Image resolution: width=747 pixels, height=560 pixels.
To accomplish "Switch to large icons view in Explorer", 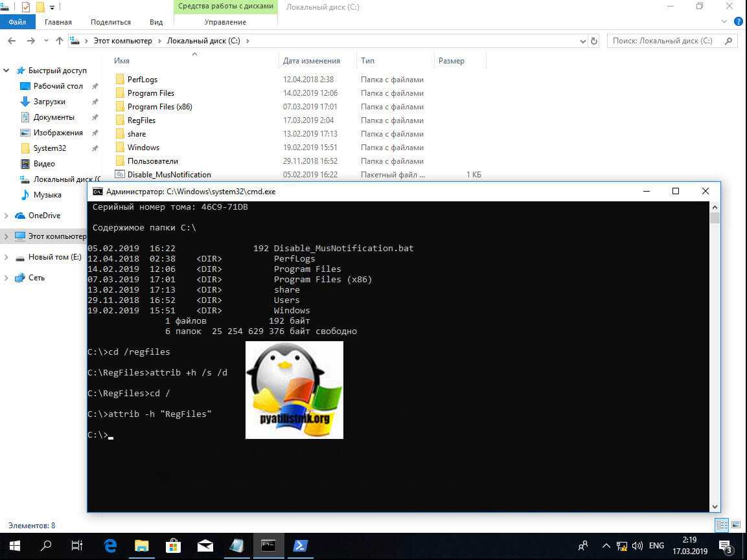I will pyautogui.click(x=735, y=524).
